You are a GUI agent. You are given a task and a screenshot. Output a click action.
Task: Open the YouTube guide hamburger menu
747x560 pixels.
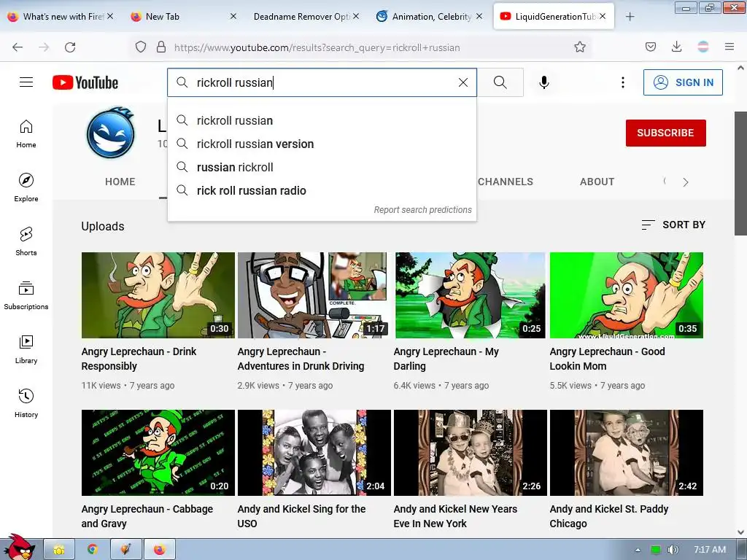coord(26,82)
